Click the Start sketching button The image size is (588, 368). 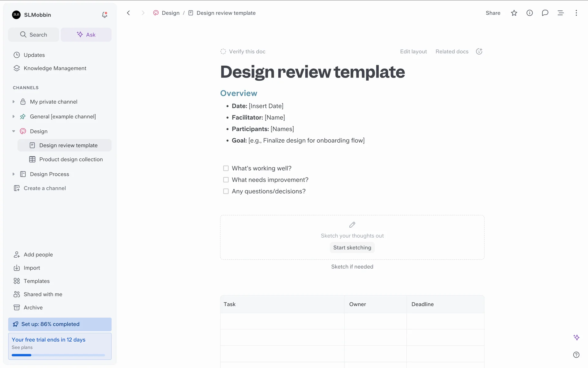352,247
